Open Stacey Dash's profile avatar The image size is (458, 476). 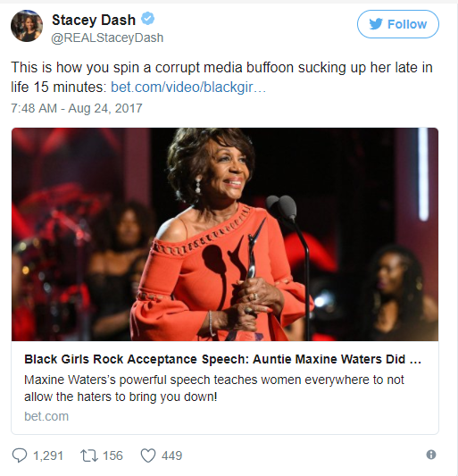click(27, 26)
